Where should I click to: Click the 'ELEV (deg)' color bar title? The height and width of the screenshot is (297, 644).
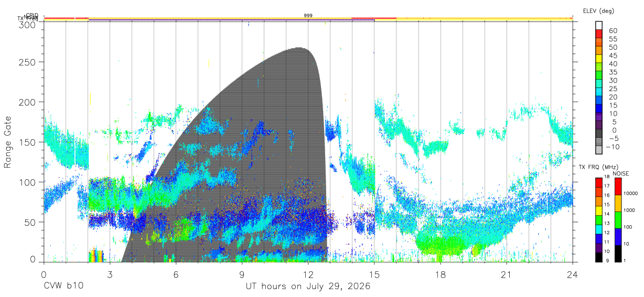598,10
